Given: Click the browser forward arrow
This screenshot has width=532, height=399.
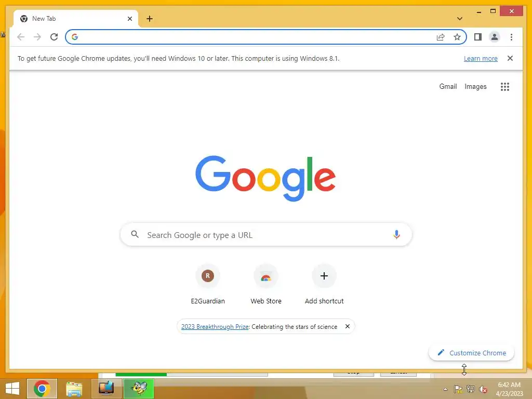Looking at the screenshot, I should (x=37, y=37).
